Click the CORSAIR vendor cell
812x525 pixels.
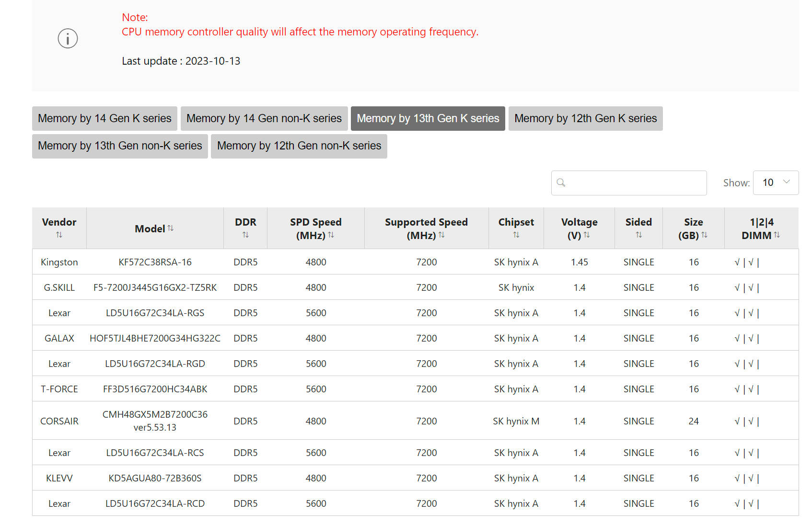[x=59, y=421]
